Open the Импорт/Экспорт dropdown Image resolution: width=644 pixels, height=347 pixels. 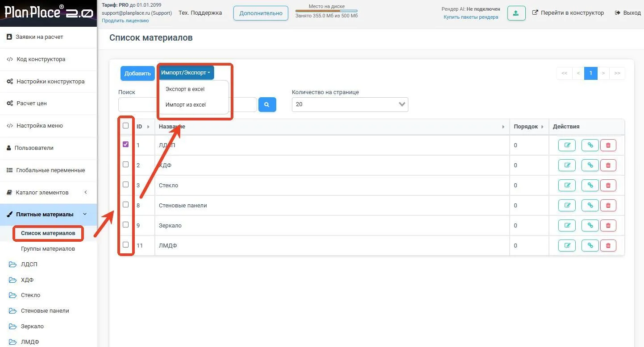pos(186,73)
